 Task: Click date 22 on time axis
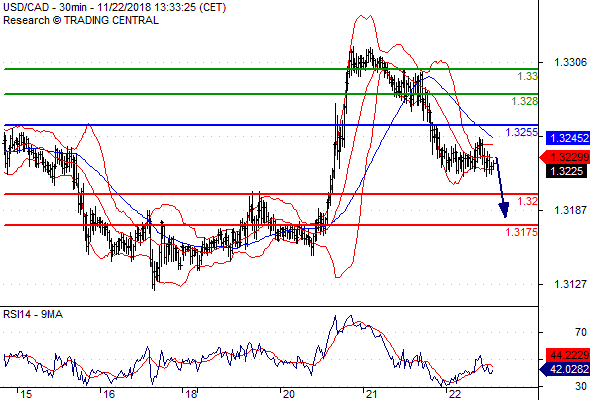click(x=455, y=394)
